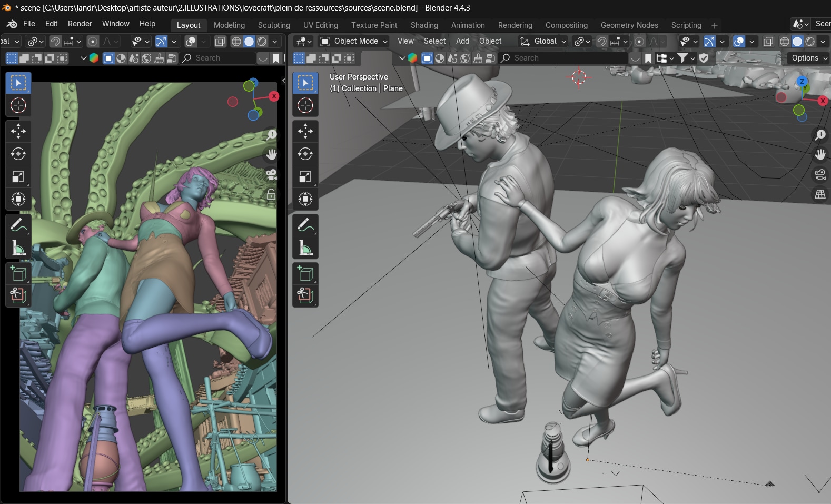
Task: Open the Object Mode dropdown
Action: pos(354,41)
